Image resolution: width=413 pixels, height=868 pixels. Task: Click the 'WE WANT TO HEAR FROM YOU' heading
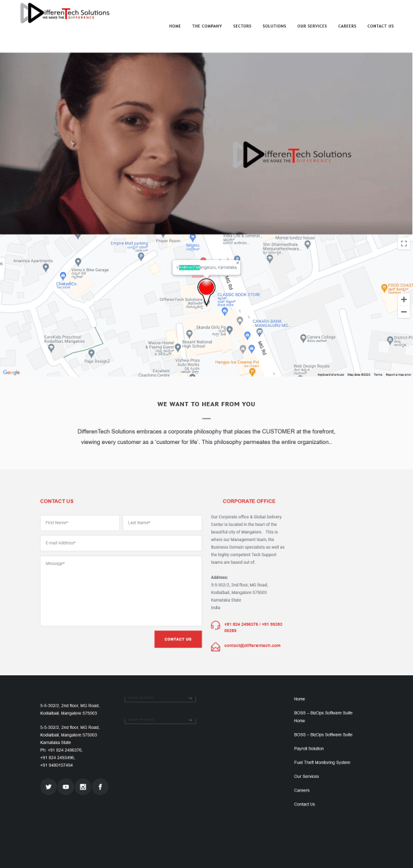point(206,404)
